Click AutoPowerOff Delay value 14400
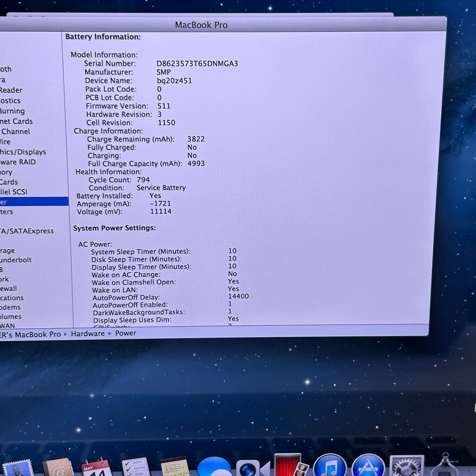 (238, 296)
